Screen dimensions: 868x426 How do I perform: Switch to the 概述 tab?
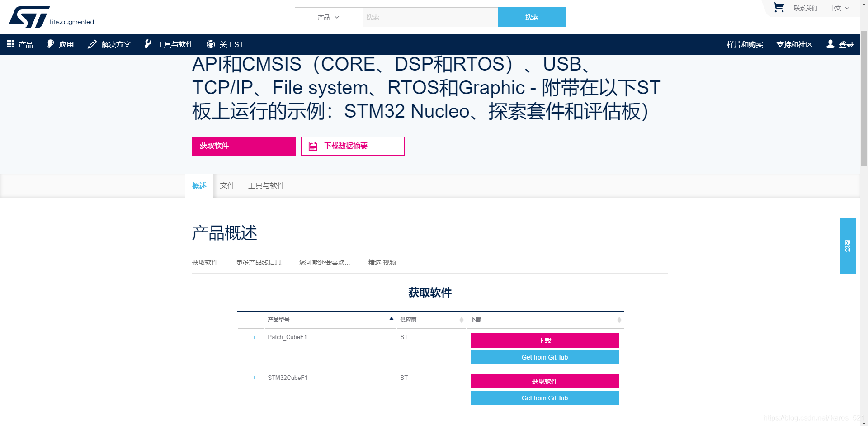[199, 186]
